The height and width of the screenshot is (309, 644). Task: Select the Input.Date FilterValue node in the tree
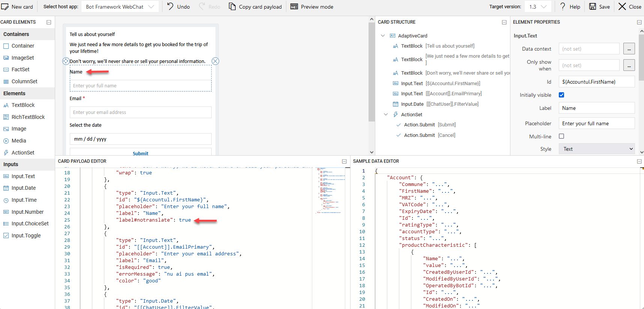(435, 104)
